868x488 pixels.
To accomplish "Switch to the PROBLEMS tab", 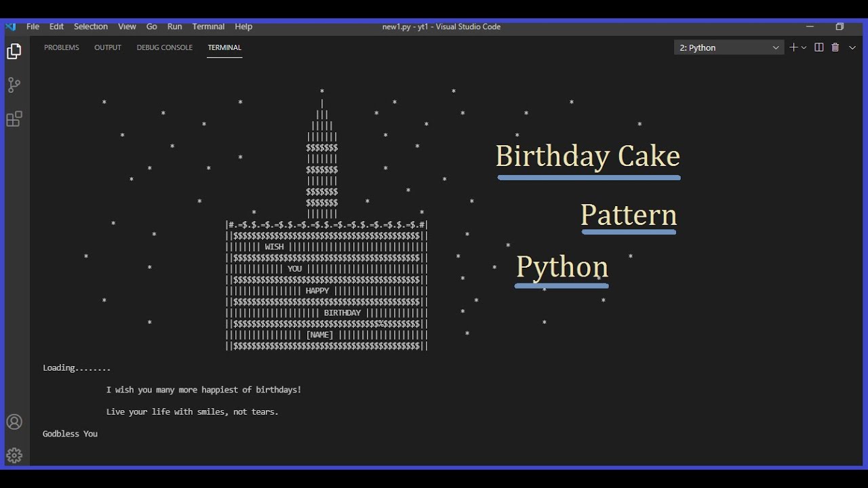I will (62, 47).
